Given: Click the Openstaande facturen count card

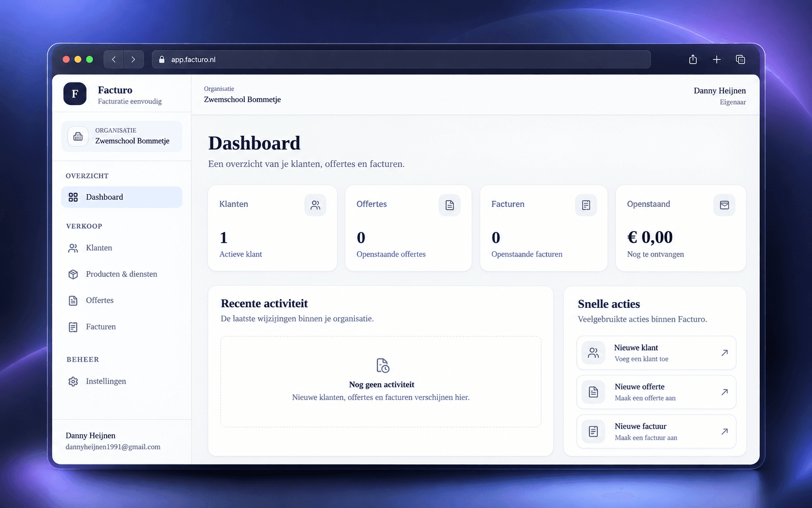Looking at the screenshot, I should [x=544, y=228].
